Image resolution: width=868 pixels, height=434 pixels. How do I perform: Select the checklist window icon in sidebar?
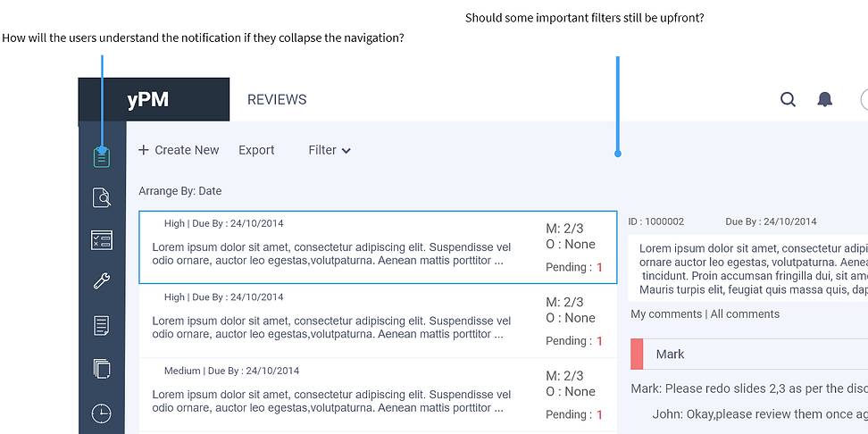pos(102,239)
